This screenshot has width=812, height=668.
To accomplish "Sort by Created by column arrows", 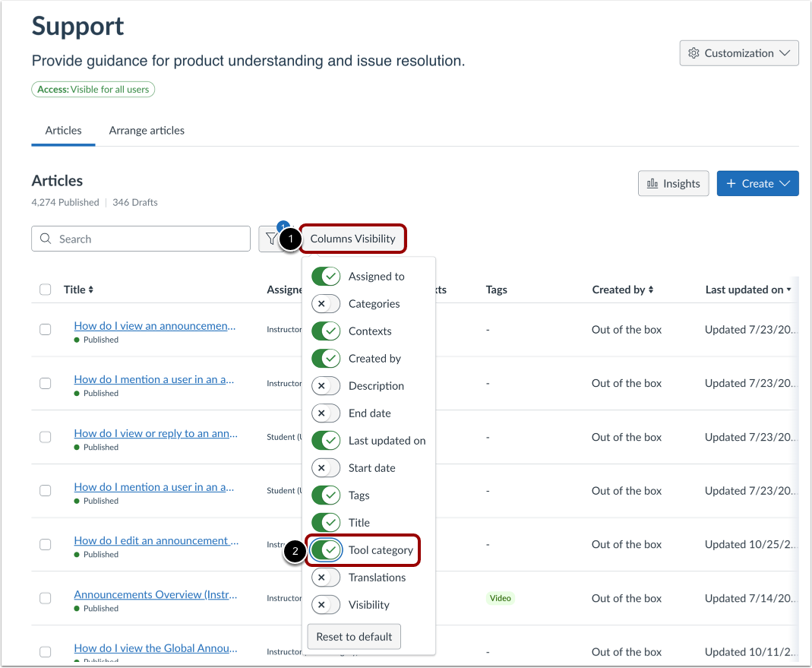I will [651, 290].
